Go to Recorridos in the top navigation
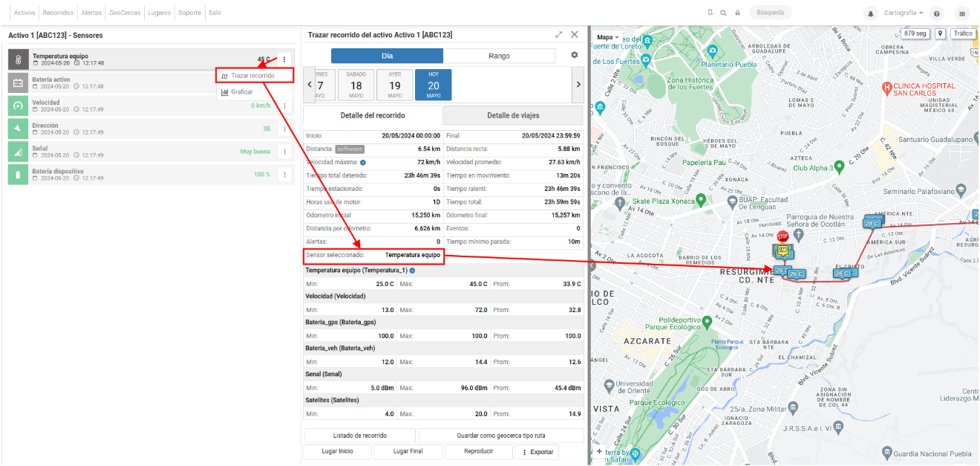This screenshot has height=466, width=980. pyautogui.click(x=58, y=13)
